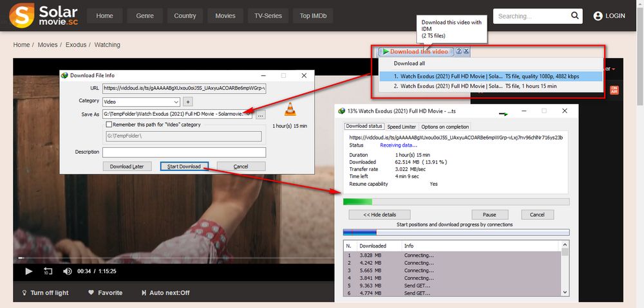Minimize the 13% download progress window
The height and width of the screenshot is (308, 644).
click(x=524, y=111)
